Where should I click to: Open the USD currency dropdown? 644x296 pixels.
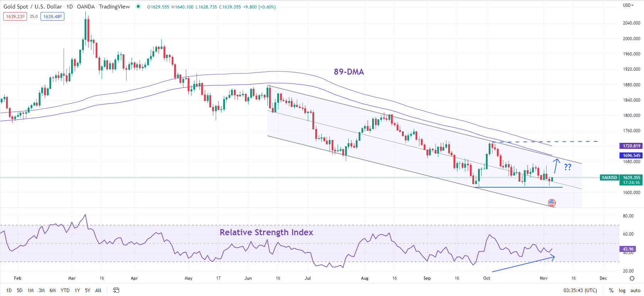click(628, 5)
